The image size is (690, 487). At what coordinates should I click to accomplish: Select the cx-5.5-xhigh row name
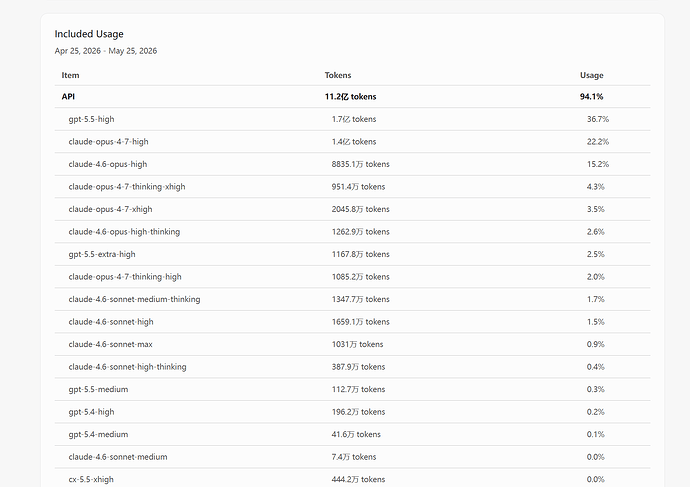click(91, 480)
